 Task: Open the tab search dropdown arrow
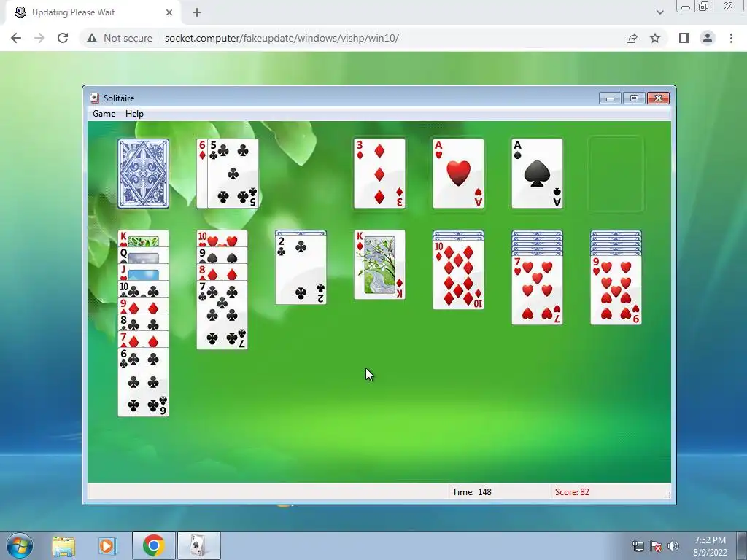pyautogui.click(x=659, y=12)
